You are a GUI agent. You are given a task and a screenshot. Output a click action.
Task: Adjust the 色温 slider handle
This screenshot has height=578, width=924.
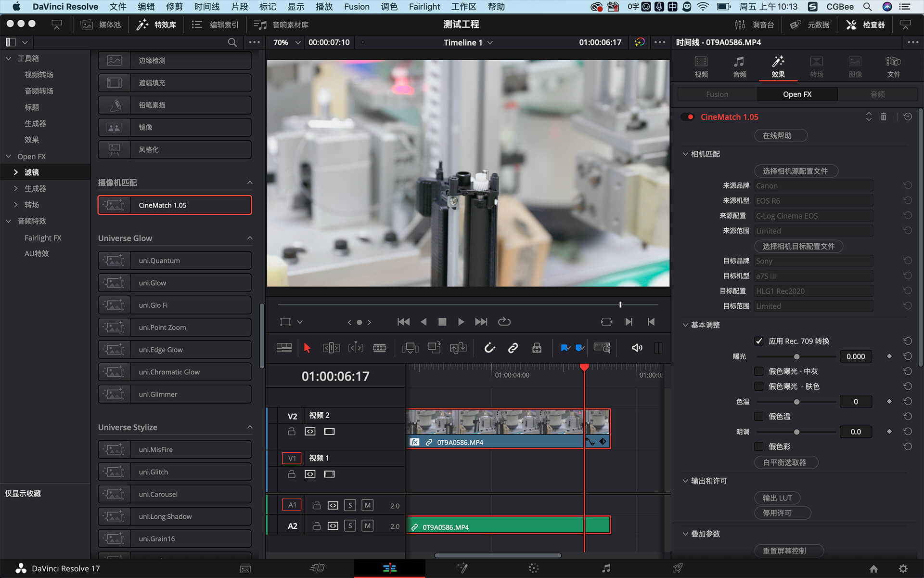coord(796,402)
